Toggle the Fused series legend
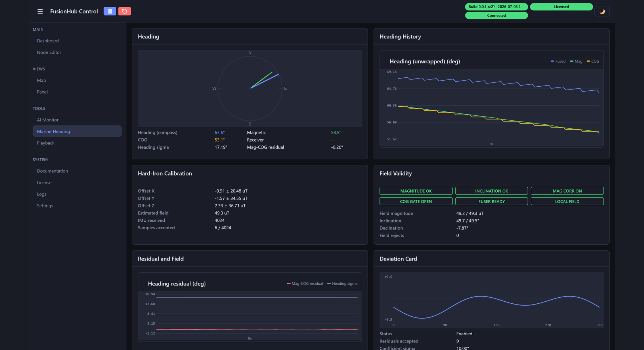Screen dimensions: 644x350 click(558, 61)
